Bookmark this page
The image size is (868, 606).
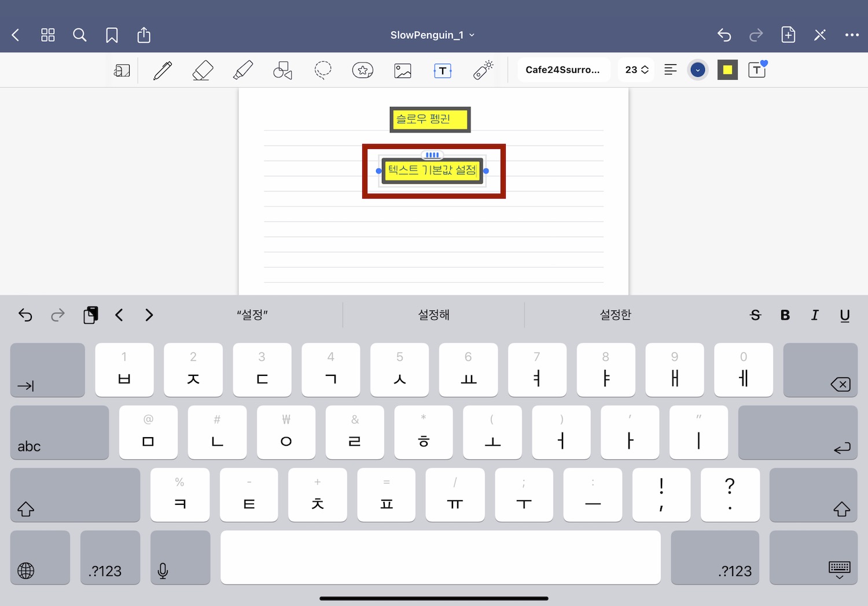[x=112, y=35]
